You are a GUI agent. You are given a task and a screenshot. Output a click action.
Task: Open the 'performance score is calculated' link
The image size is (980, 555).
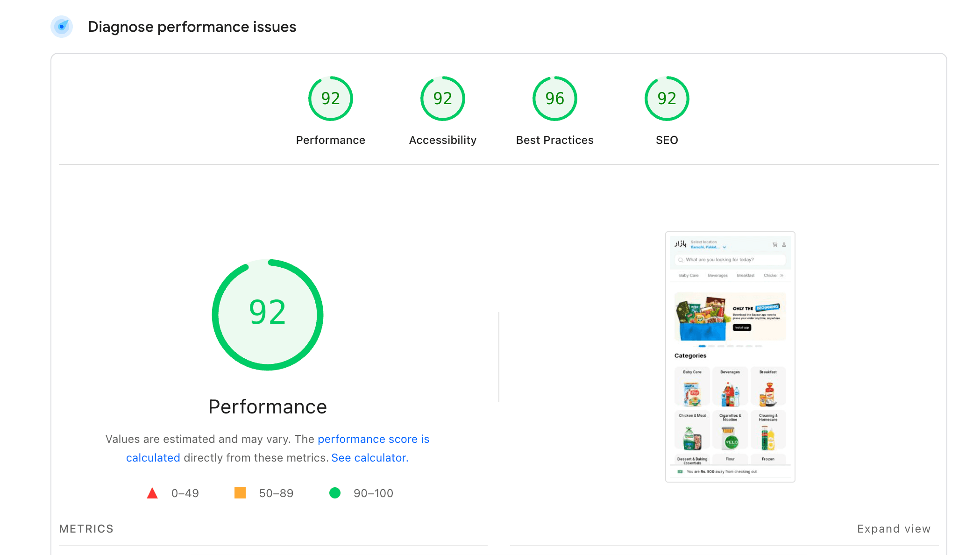pos(373,439)
